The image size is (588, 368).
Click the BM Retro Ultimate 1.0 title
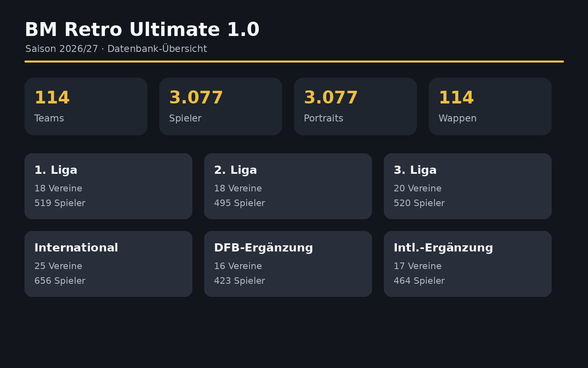[x=142, y=29]
